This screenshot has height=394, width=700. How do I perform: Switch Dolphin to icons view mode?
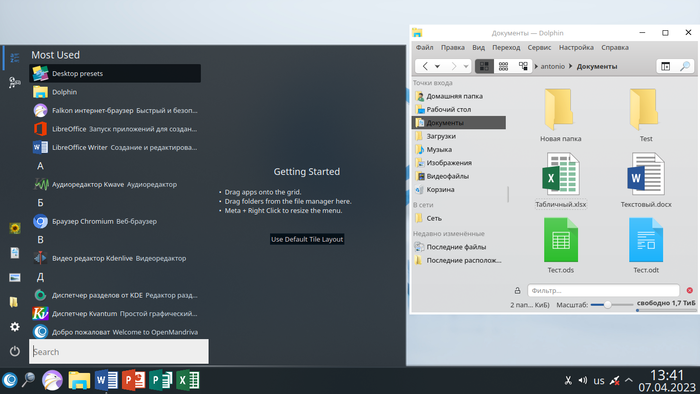[x=484, y=66]
